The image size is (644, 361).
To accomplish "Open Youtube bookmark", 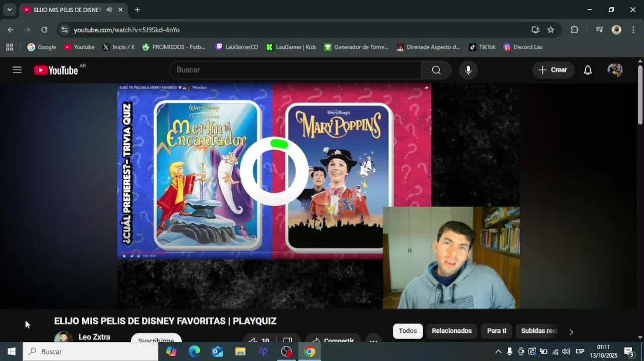I will coord(79,47).
